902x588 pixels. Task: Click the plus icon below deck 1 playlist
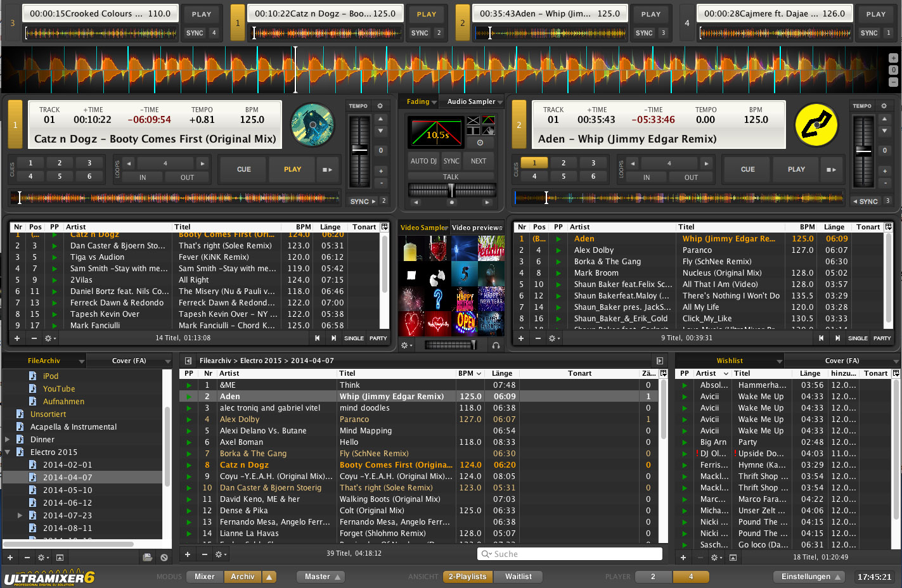17,338
